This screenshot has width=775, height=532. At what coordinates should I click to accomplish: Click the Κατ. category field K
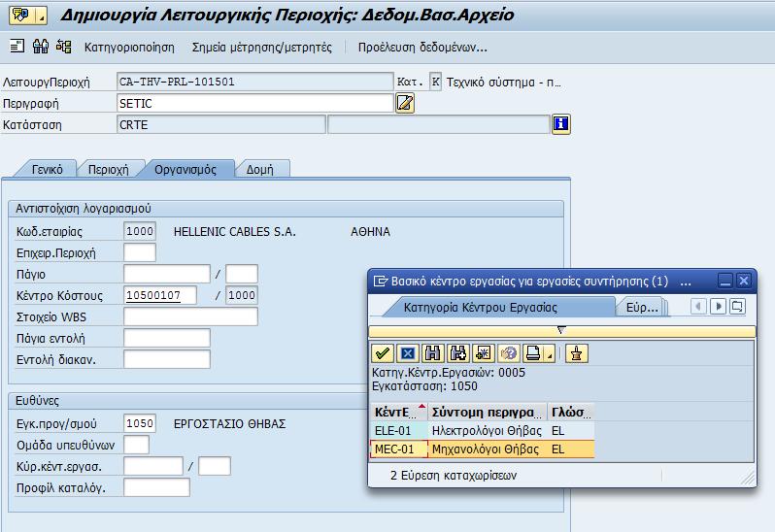tap(435, 82)
